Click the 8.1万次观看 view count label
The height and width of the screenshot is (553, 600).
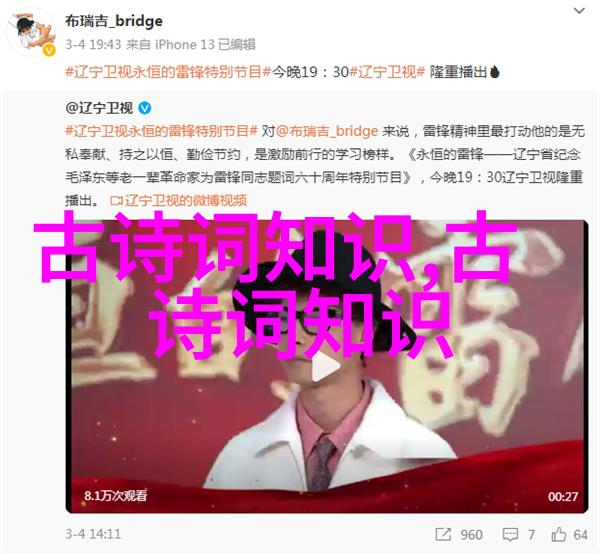116,496
